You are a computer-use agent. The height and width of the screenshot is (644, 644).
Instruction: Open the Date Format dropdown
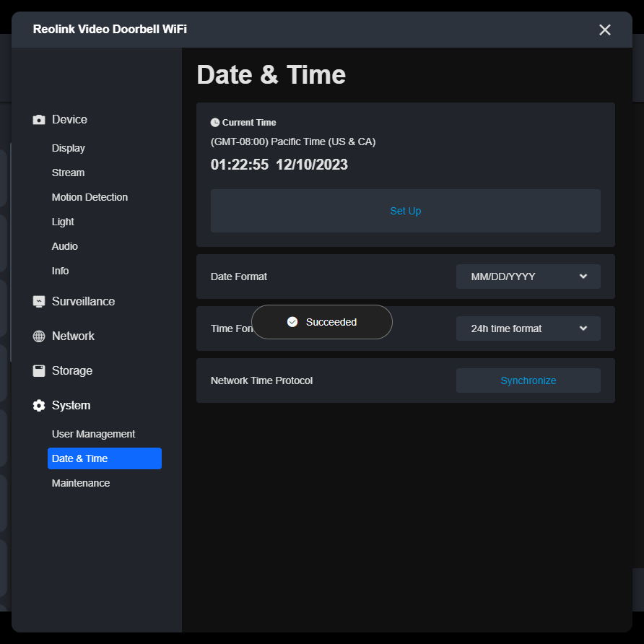528,277
